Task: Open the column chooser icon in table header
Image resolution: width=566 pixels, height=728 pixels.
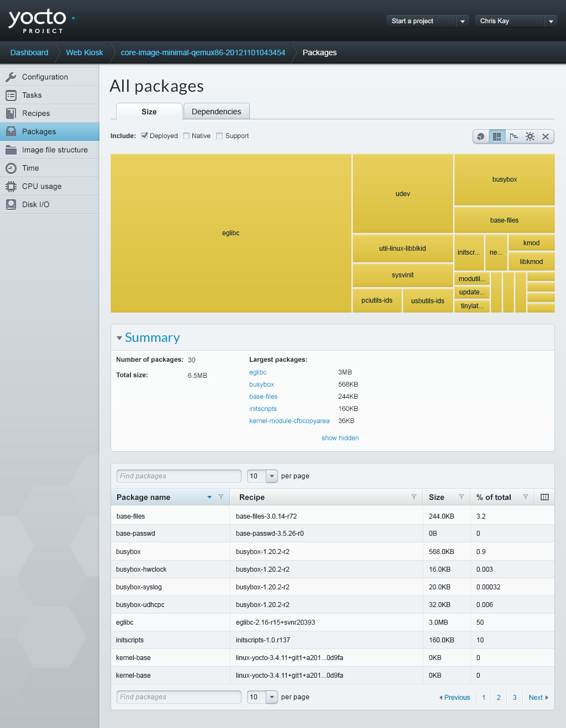Action: coord(544,497)
